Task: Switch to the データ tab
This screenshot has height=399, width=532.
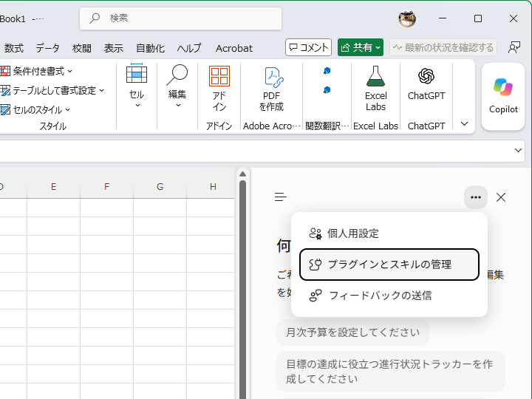Action: [x=47, y=48]
